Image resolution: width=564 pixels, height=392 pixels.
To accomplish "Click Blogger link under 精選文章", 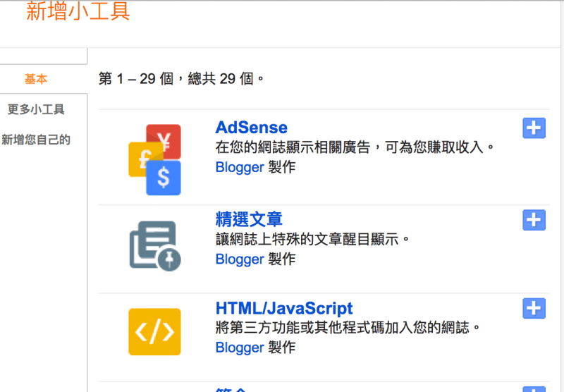I will (240, 259).
